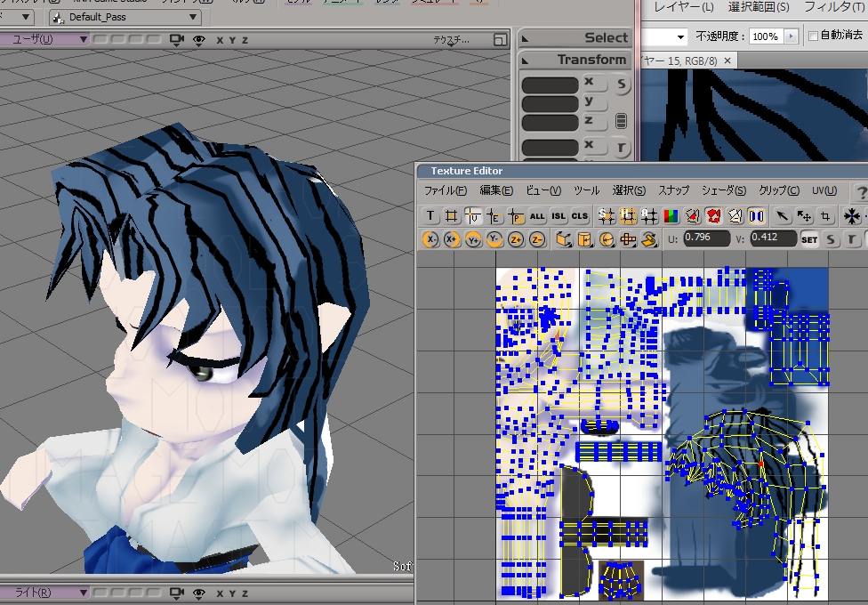Open the cubic projection icon dropdown

coord(564,239)
